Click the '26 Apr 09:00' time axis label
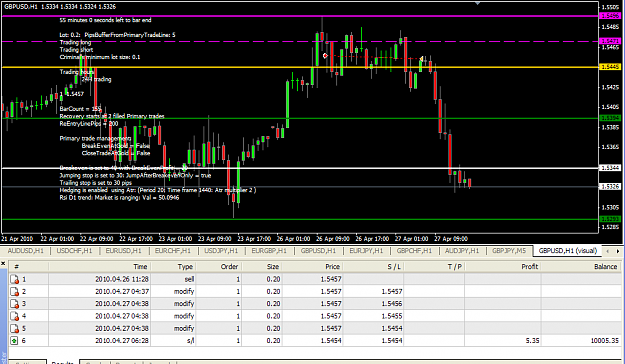This screenshot has width=625, height=364. pyautogui.click(x=333, y=239)
